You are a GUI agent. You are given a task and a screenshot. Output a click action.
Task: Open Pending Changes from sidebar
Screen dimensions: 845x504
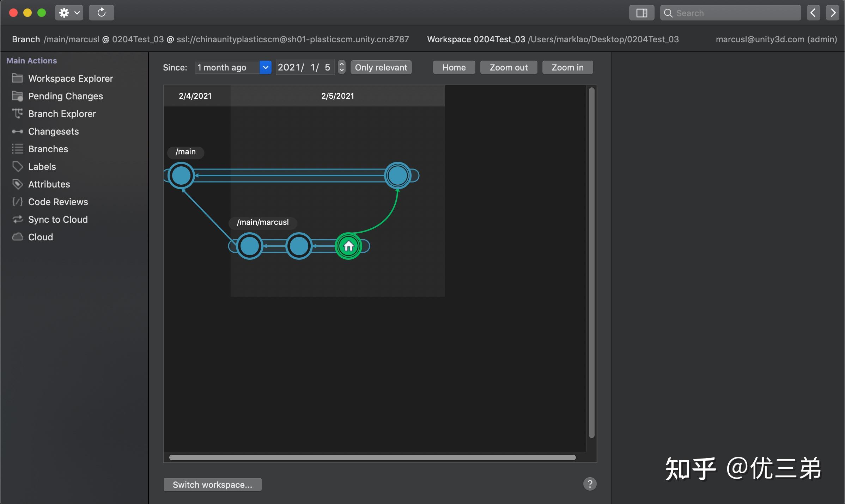tap(65, 96)
